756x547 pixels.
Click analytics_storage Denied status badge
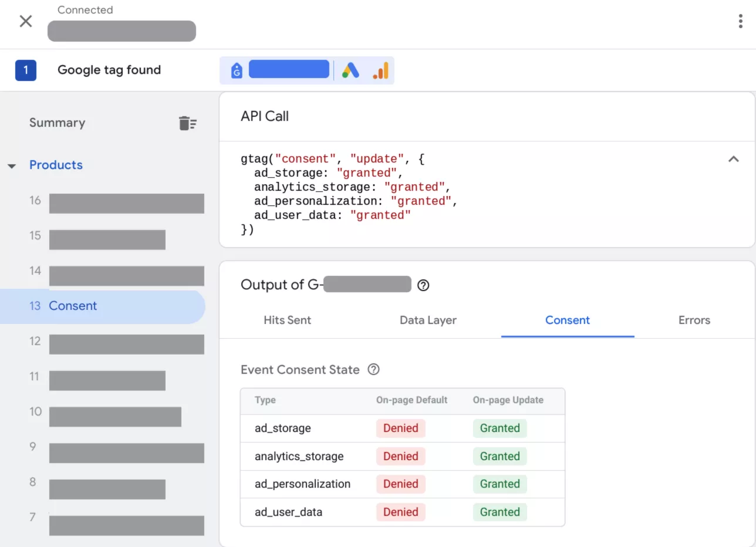point(400,457)
